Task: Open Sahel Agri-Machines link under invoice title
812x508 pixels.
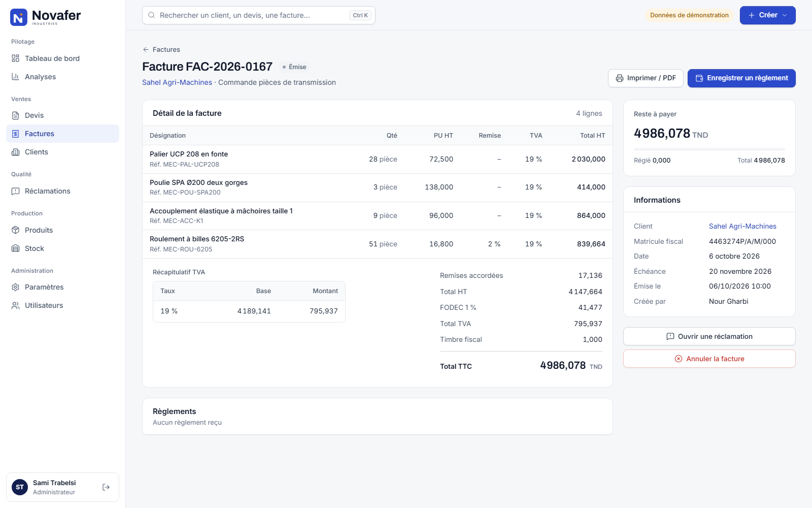Action: tap(177, 82)
